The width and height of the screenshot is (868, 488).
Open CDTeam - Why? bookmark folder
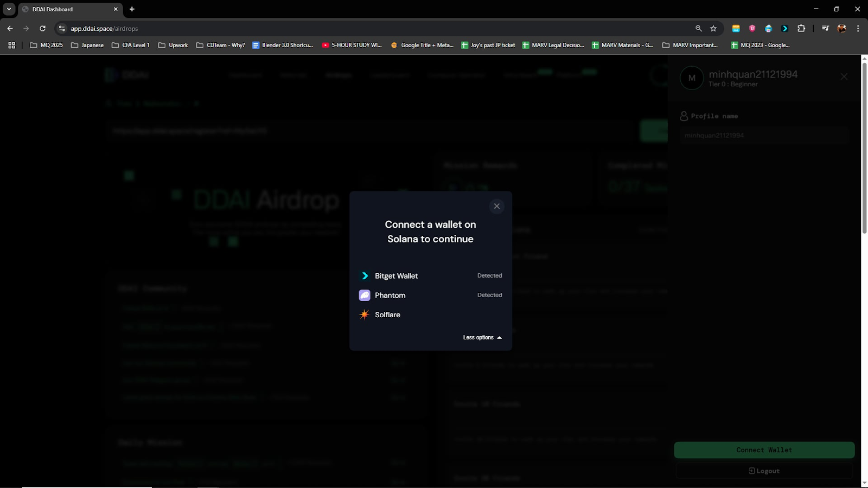(220, 45)
